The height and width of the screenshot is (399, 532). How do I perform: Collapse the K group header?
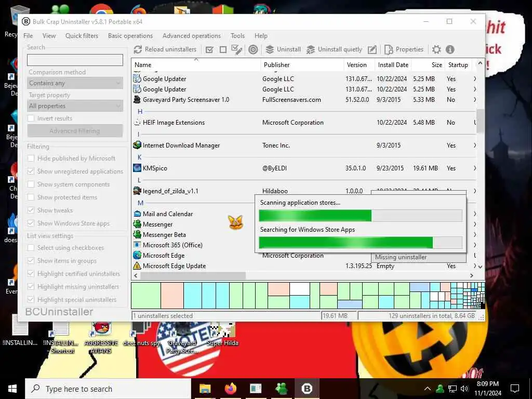139,157
